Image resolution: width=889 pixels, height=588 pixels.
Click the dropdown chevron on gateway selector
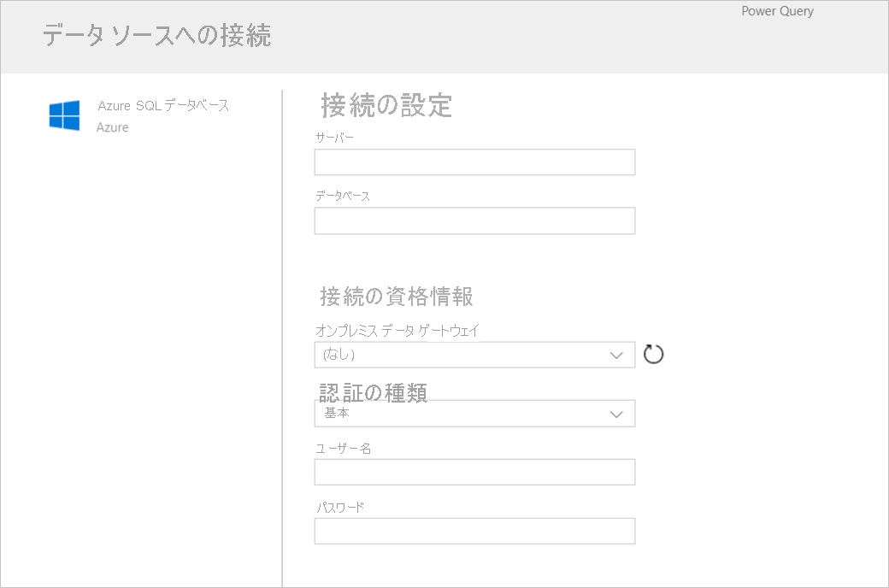tap(617, 354)
